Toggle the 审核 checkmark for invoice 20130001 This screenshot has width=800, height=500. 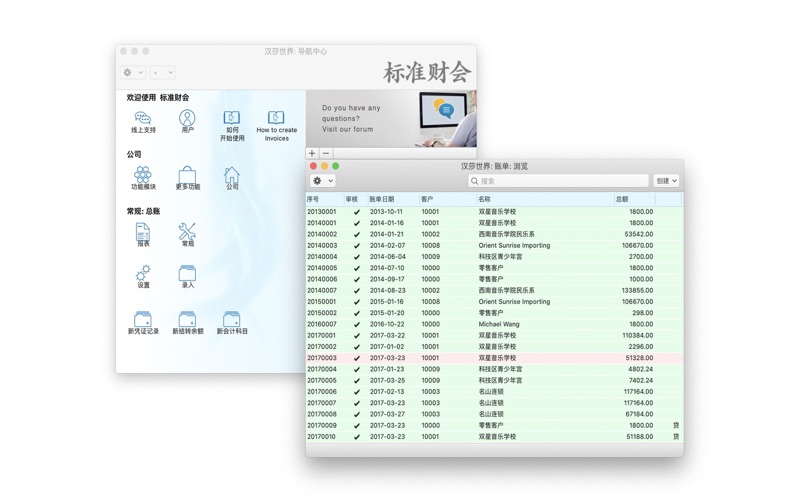[356, 212]
